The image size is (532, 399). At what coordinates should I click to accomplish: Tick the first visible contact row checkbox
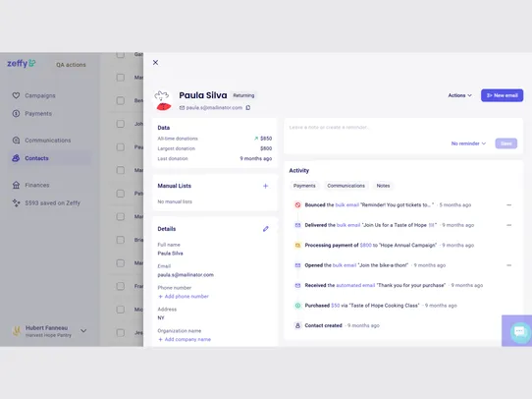coord(121,55)
